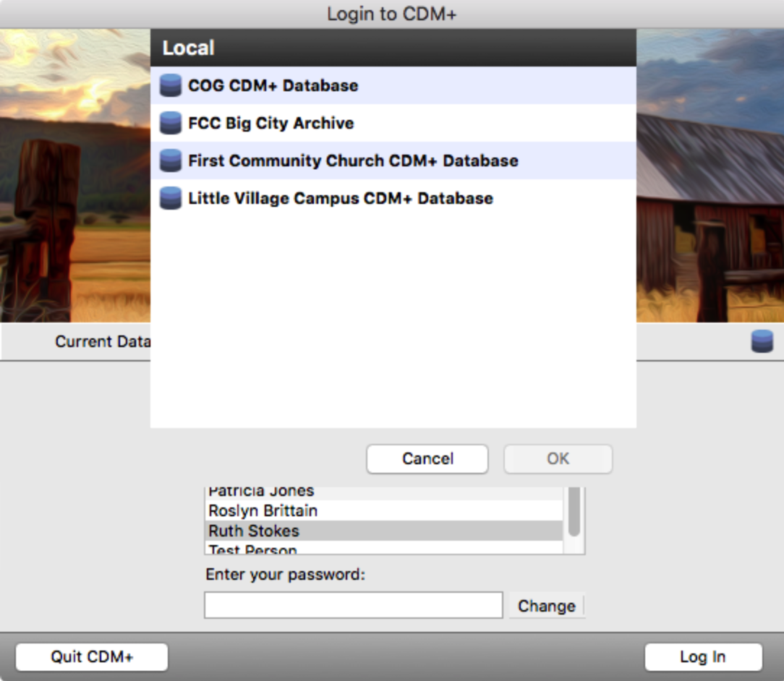Pick Little Village Campus CDM+ Database text

(340, 198)
